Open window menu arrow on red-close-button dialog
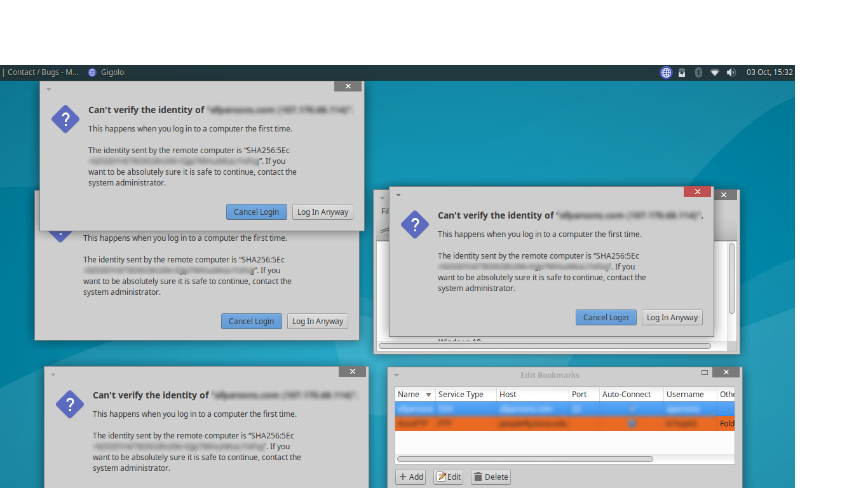Viewport: 868px width, 488px height. pos(398,195)
